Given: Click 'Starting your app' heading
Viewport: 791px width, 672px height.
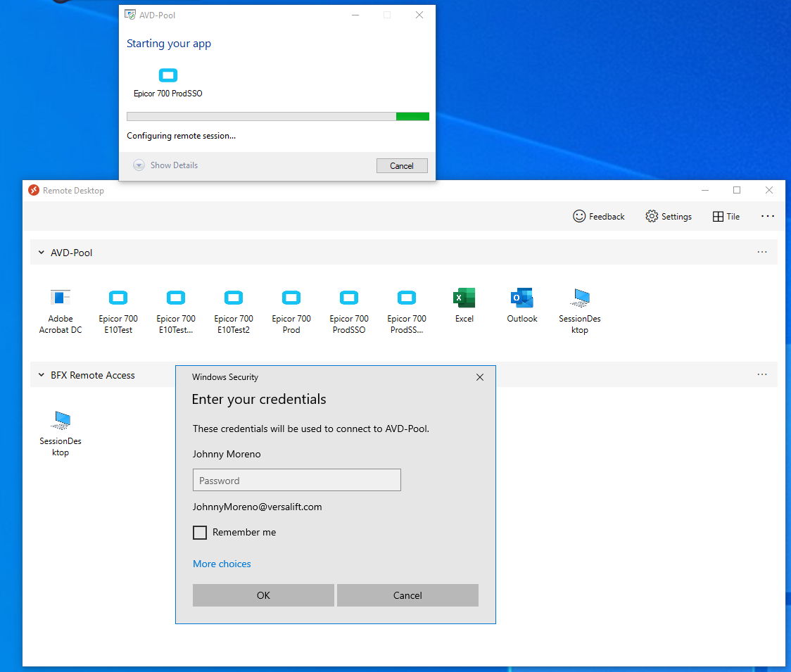Looking at the screenshot, I should [x=168, y=44].
